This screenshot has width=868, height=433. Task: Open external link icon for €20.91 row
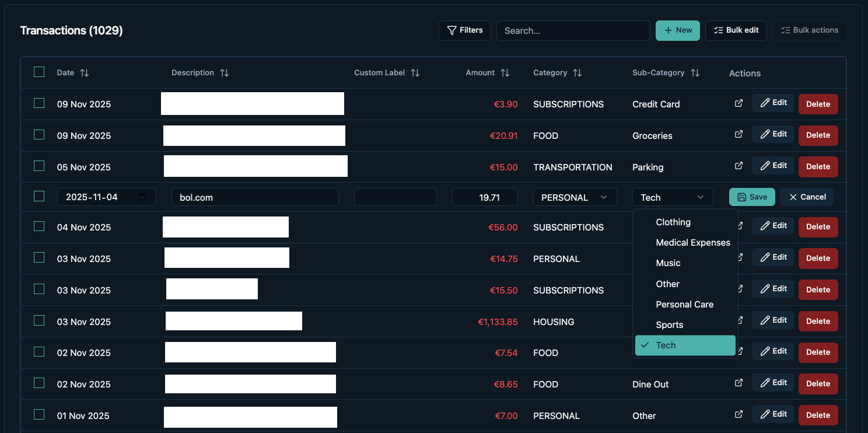point(738,134)
